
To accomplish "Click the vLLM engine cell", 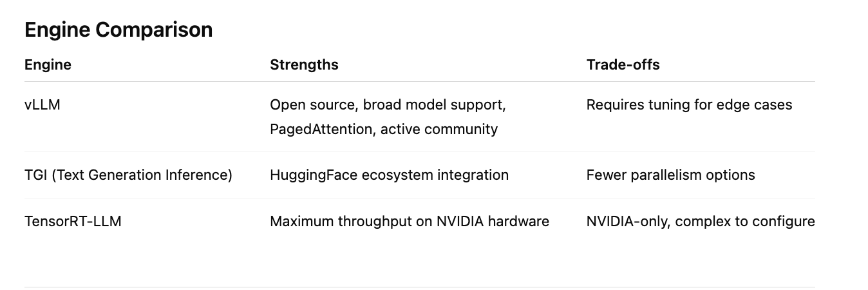I will [42, 104].
